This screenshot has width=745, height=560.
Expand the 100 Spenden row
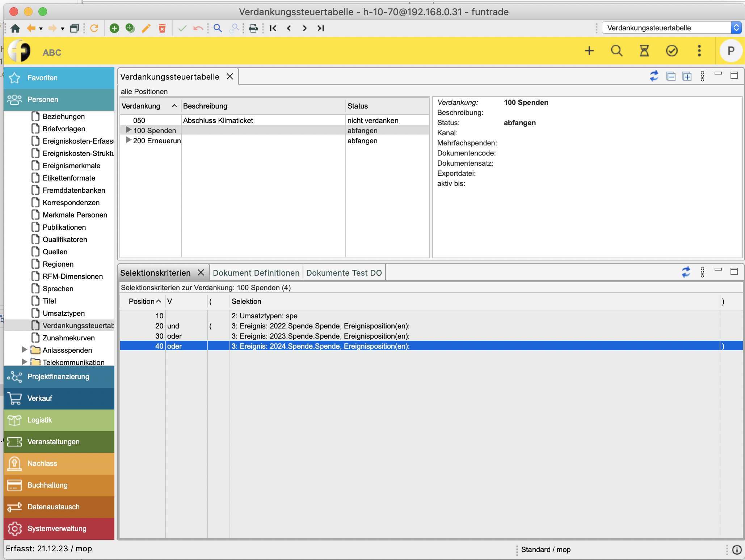129,130
